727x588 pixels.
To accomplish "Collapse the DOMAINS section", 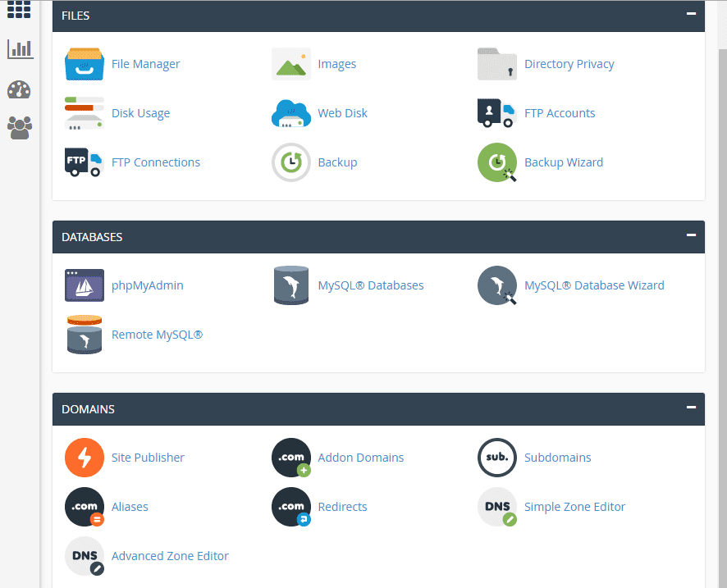I will tap(692, 408).
